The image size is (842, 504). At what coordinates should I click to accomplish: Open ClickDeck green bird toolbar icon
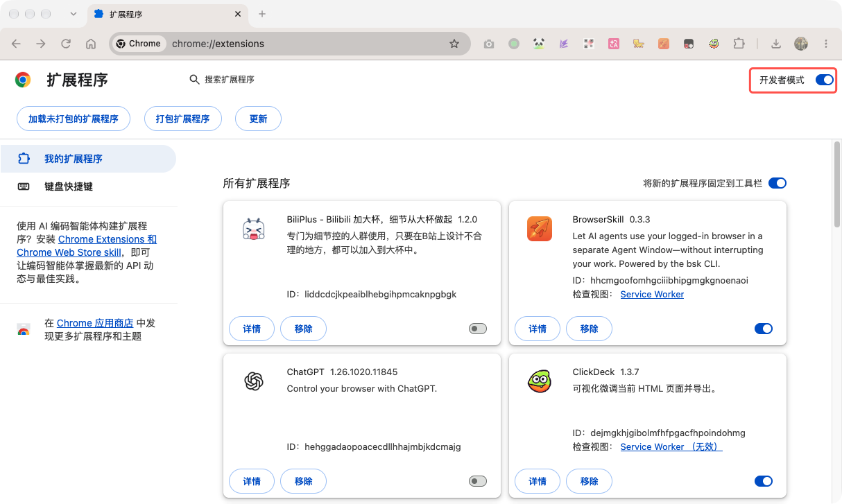coord(714,44)
